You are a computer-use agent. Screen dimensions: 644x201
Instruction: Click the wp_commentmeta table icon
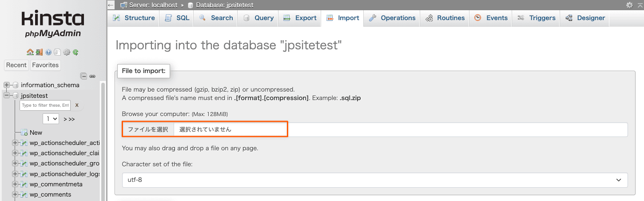pos(24,184)
